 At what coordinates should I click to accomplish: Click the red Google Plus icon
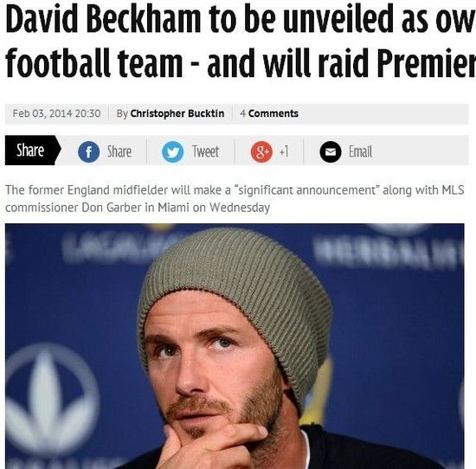261,151
